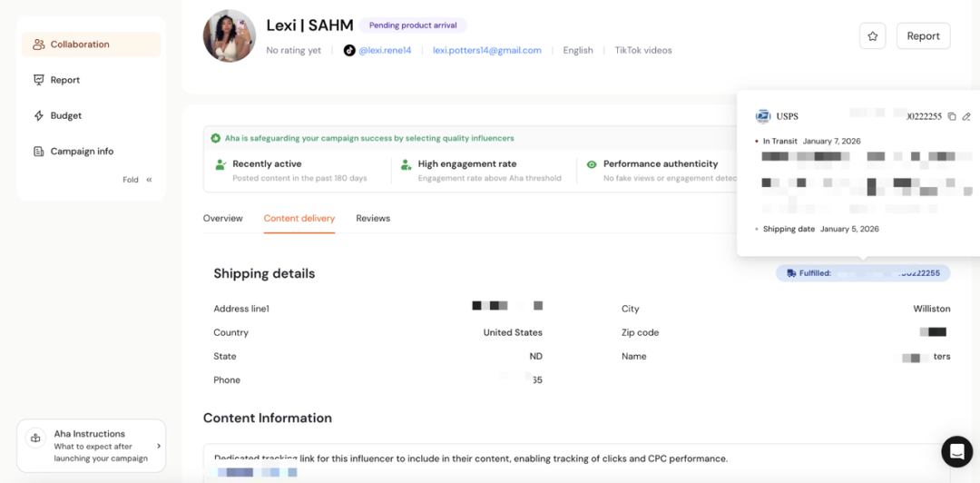The height and width of the screenshot is (483, 980).
Task: Copy the USPS tracking number
Action: (x=951, y=116)
